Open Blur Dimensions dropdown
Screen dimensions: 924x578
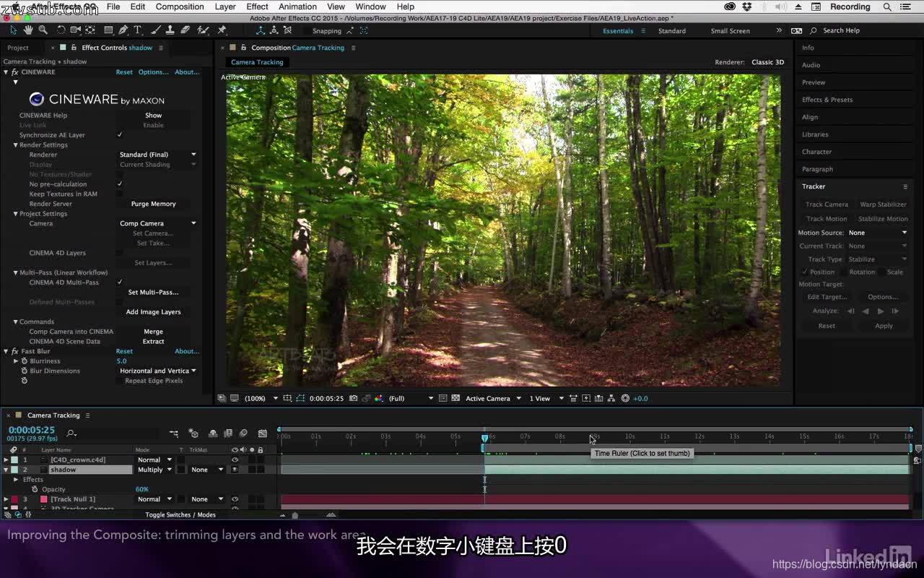[x=157, y=371]
